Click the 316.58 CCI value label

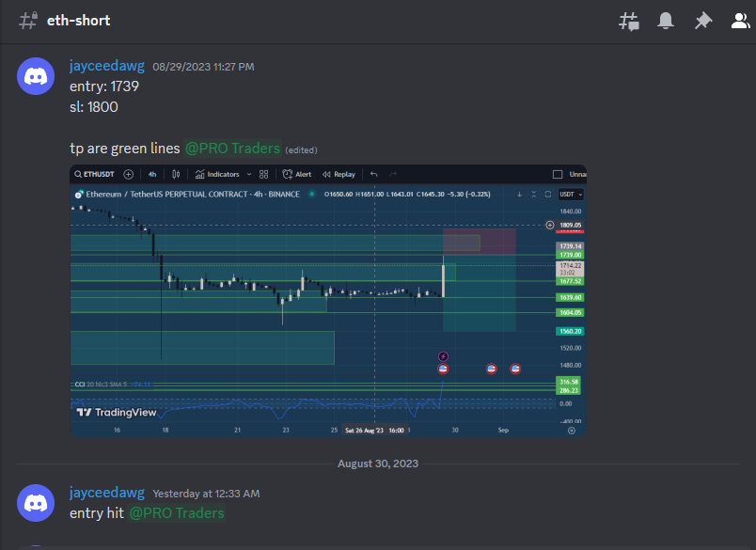(569, 382)
